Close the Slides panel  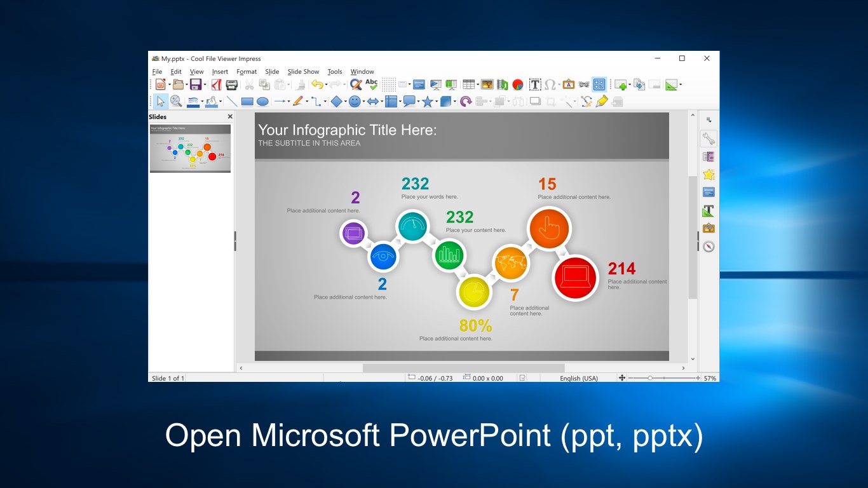[230, 117]
